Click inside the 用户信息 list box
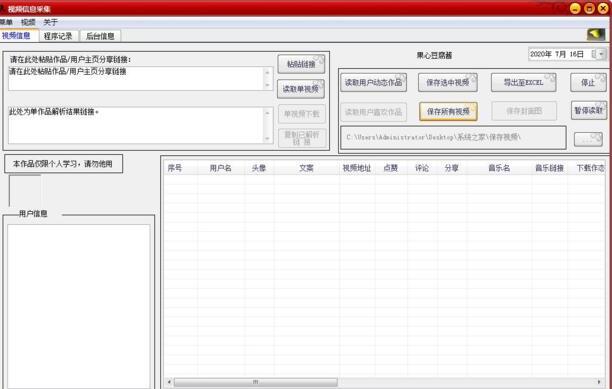The width and height of the screenshot is (612, 389). coord(79,306)
